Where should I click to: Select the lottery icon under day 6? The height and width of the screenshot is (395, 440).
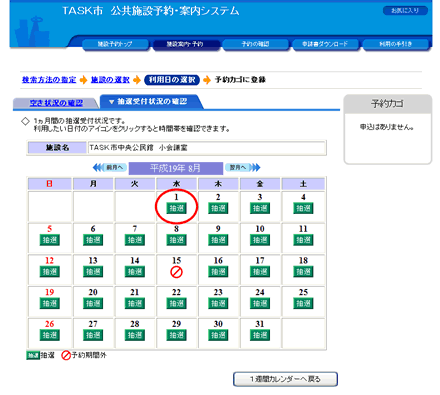(93, 240)
